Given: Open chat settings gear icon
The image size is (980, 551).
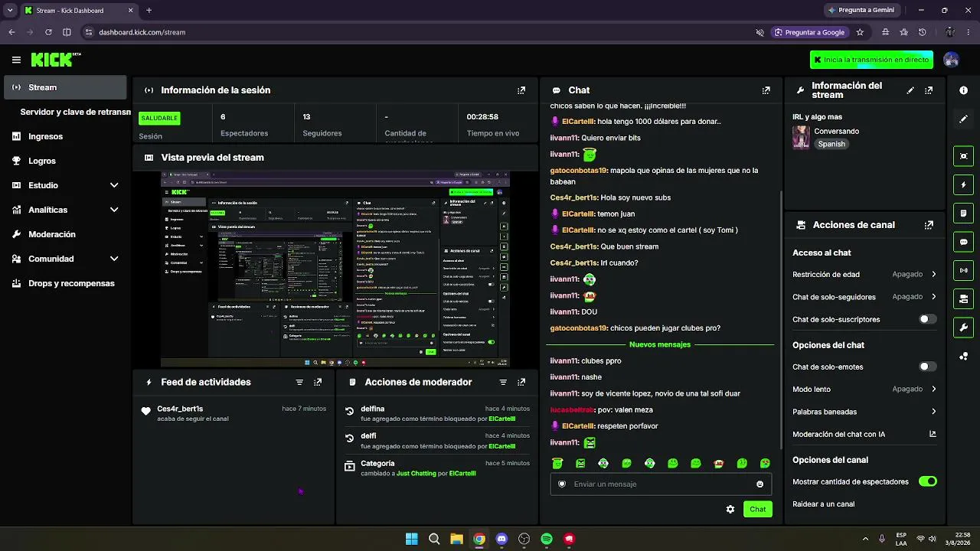Looking at the screenshot, I should coord(730,509).
